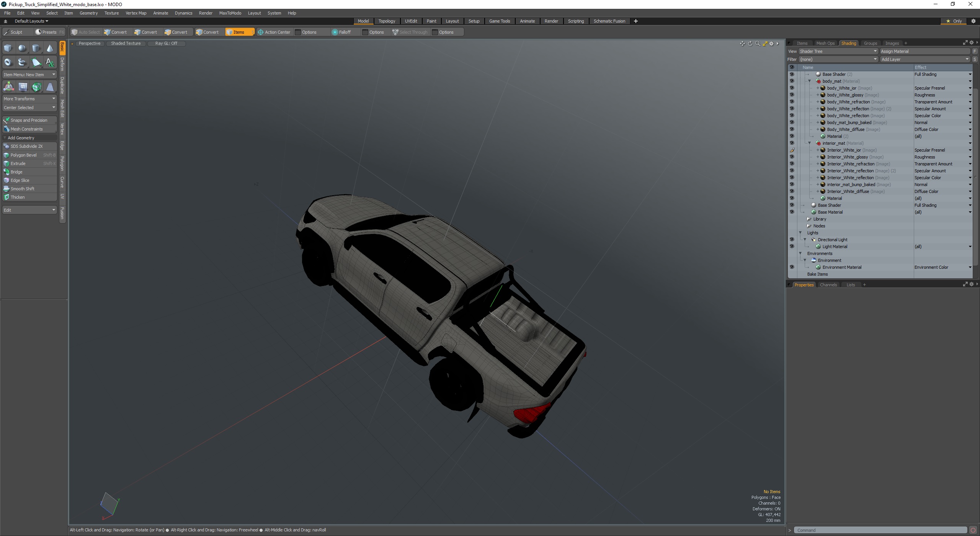Click the viewport rotate view icon
This screenshot has height=536, width=980.
(x=750, y=44)
